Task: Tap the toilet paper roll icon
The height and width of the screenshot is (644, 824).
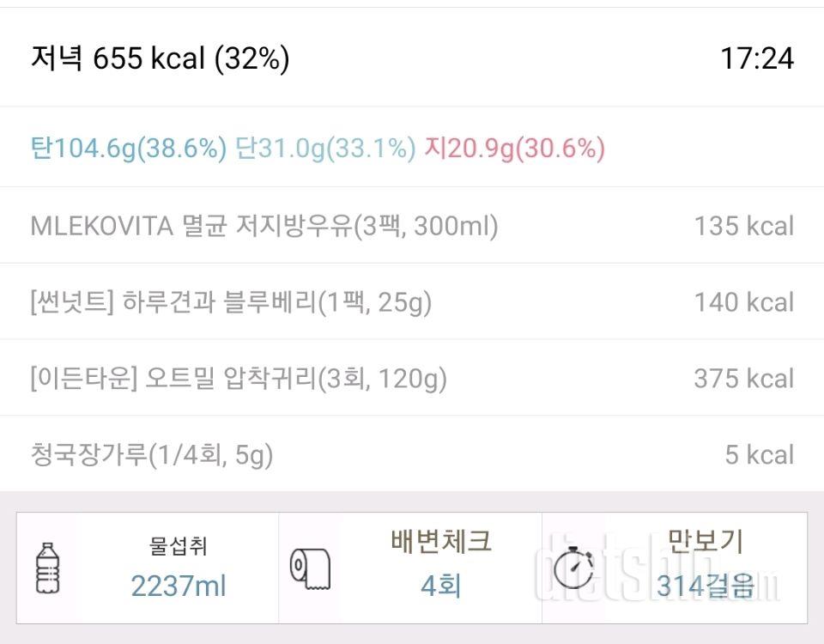Action: [310, 568]
